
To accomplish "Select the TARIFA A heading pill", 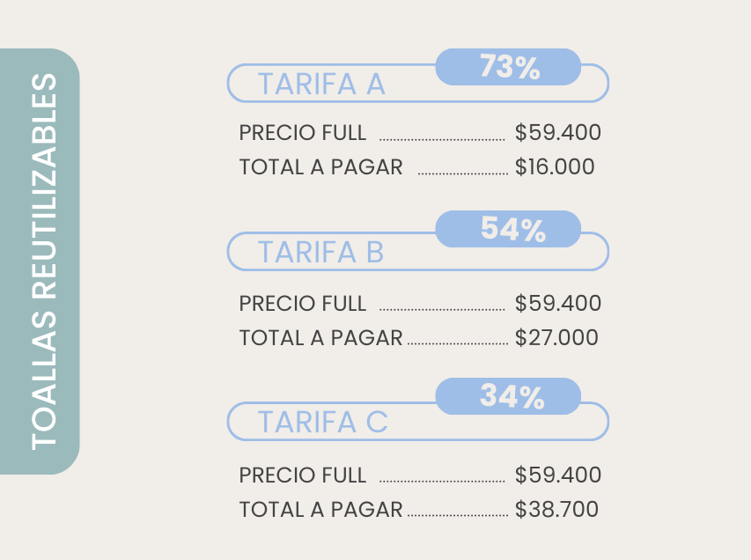I will click(321, 85).
